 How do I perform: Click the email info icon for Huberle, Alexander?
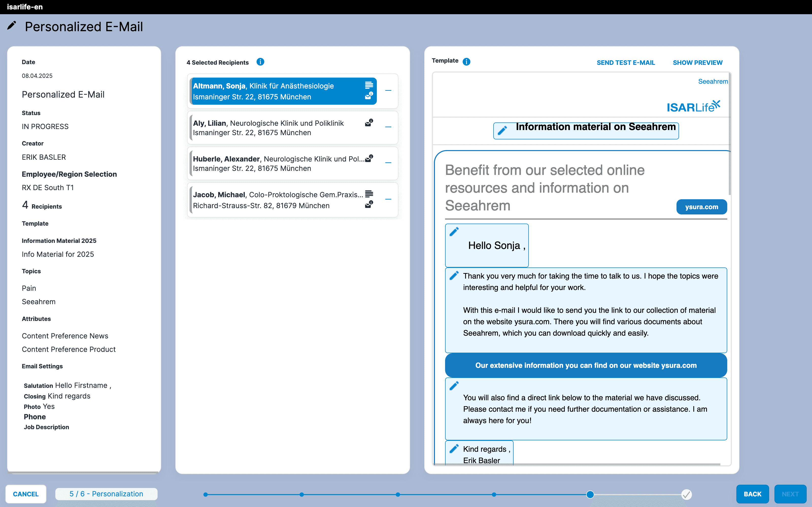(x=369, y=159)
